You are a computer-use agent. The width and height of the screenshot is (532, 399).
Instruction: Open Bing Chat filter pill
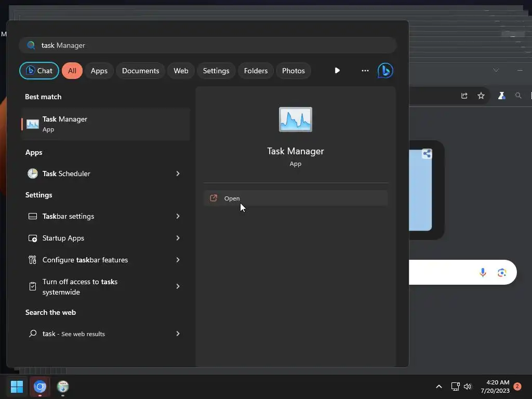pyautogui.click(x=39, y=71)
